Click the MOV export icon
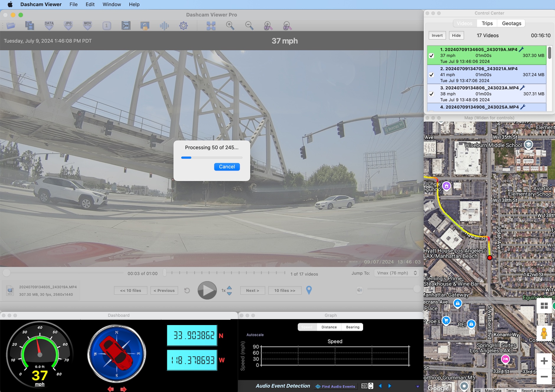This screenshot has width=555, height=392. pyautogui.click(x=87, y=26)
